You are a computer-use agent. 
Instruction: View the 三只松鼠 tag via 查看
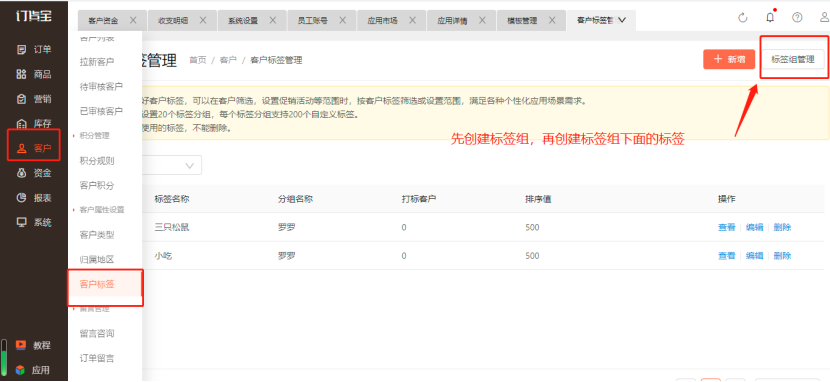coord(727,228)
